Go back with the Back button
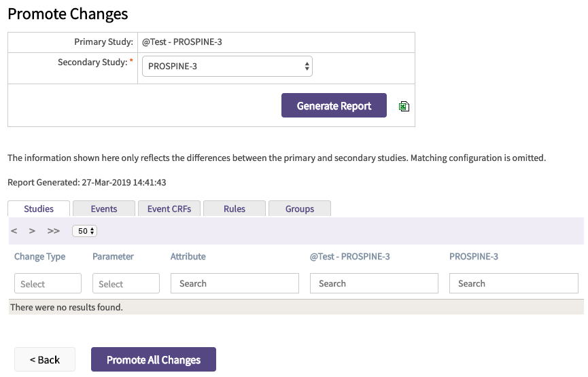This screenshot has height=377, width=588. [45, 359]
